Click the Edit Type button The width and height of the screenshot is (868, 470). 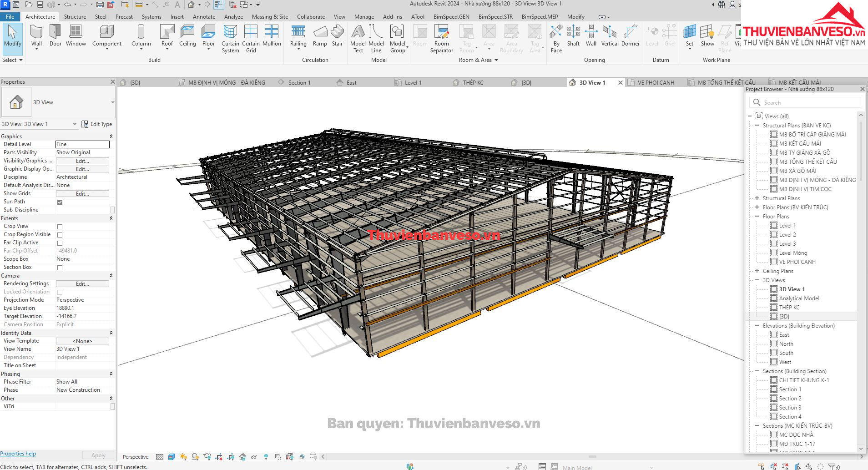click(96, 124)
